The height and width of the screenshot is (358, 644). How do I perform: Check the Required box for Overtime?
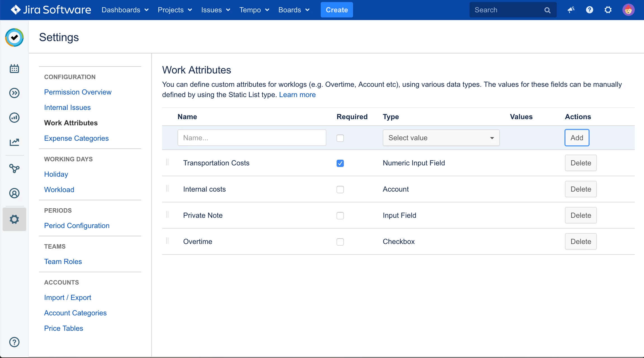[340, 242]
